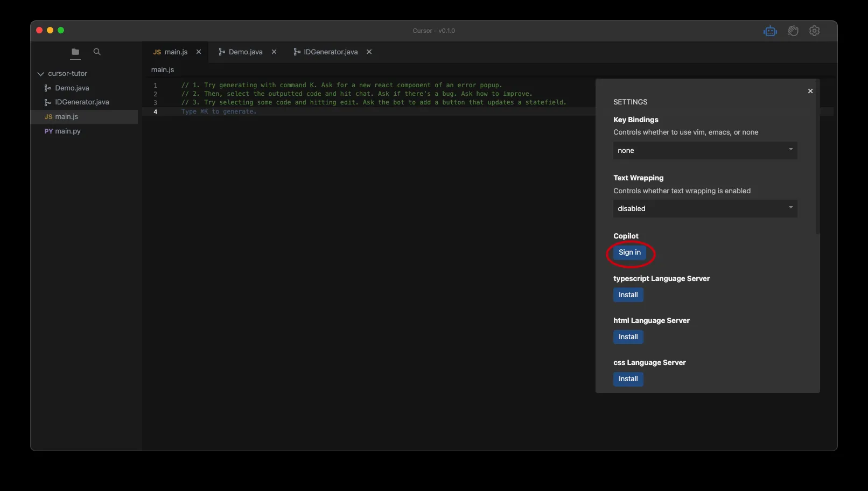Click the waving hand feedback icon
This screenshot has width=868, height=491.
793,31
